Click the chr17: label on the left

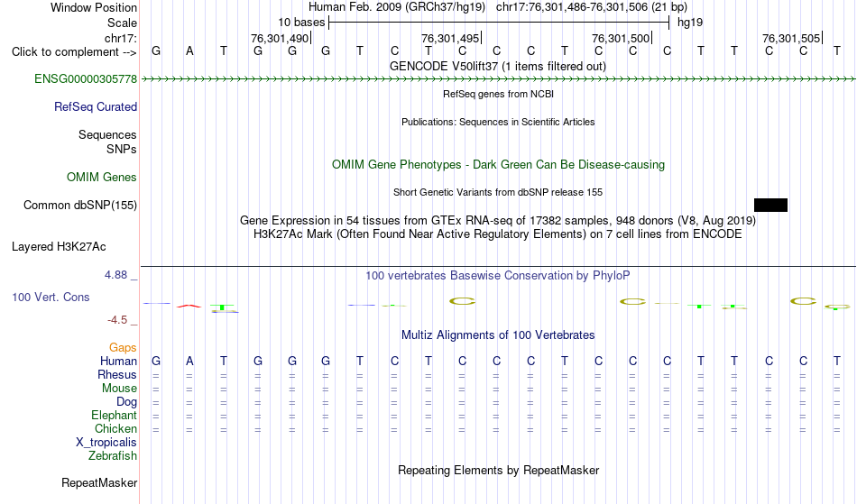click(121, 38)
